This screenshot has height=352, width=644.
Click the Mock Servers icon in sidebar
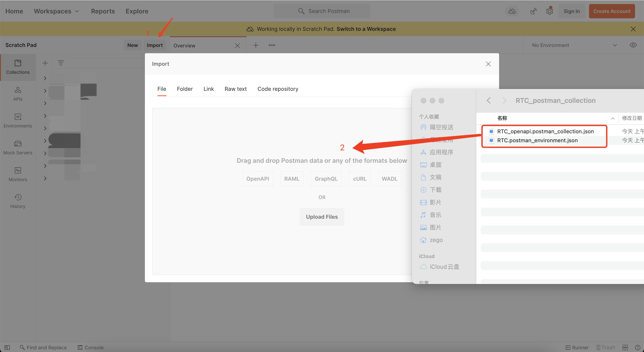17,146
